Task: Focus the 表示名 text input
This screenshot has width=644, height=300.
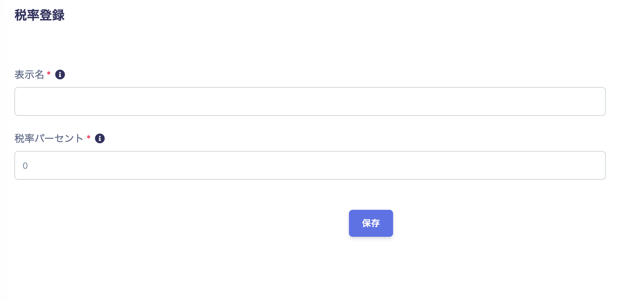Action: [x=310, y=101]
